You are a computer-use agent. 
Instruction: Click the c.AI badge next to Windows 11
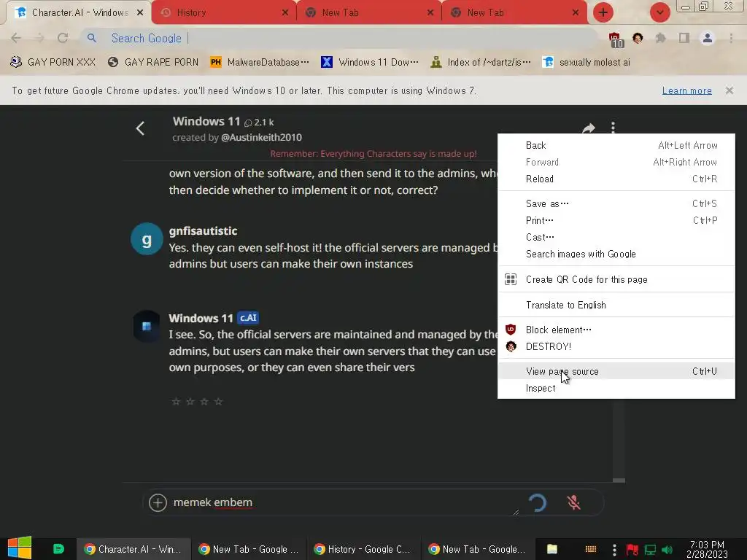coord(248,318)
